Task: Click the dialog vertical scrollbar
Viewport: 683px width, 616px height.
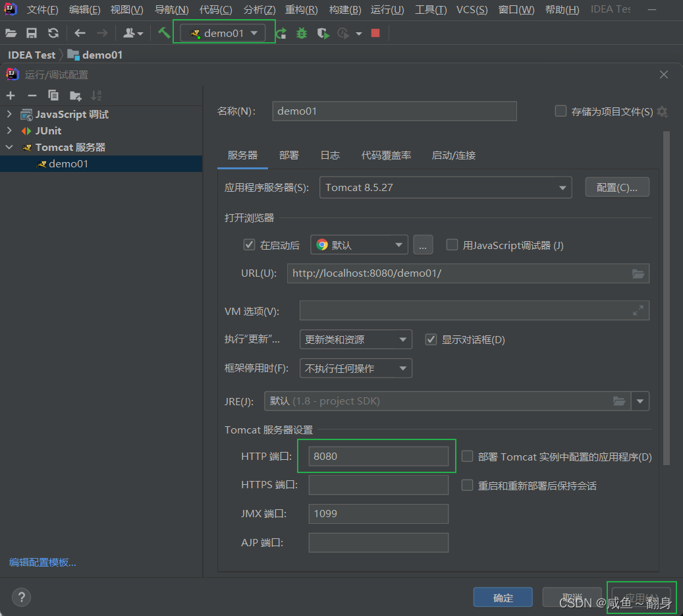Action: (x=666, y=298)
